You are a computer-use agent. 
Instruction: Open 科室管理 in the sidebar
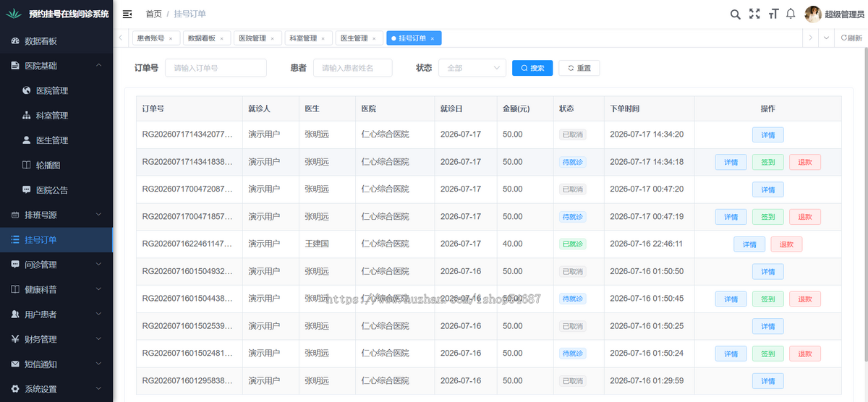click(x=56, y=116)
